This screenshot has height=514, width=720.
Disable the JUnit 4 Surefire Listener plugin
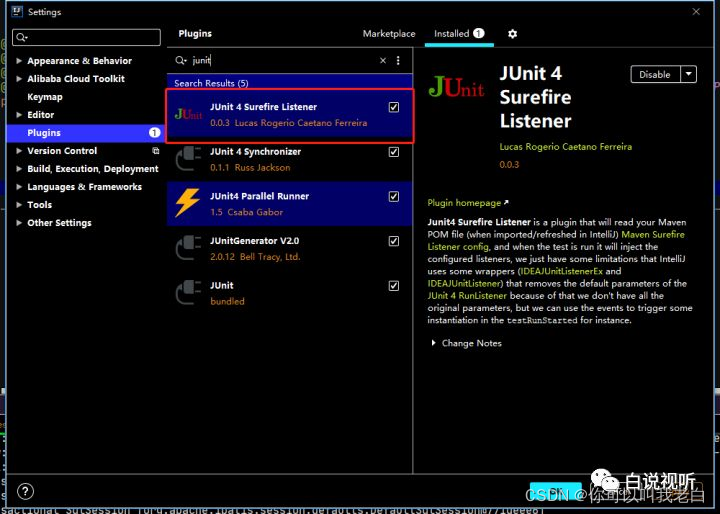pyautogui.click(x=655, y=74)
